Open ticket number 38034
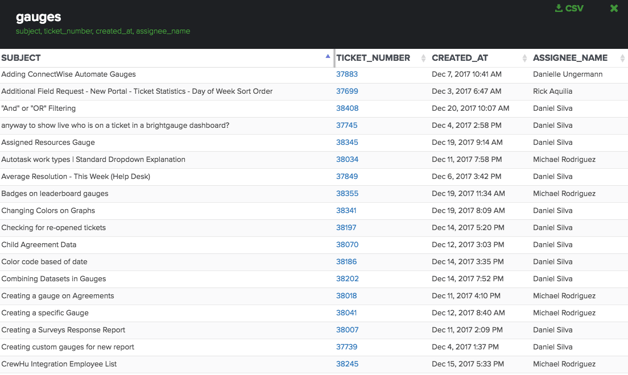This screenshot has height=375, width=628. pyautogui.click(x=347, y=159)
